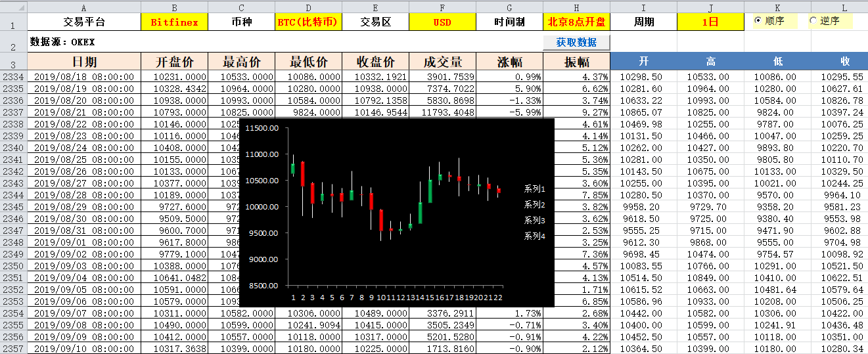The height and width of the screenshot is (354, 868).
Task: Select the 北京8点开盘 time cell
Action: (576, 22)
